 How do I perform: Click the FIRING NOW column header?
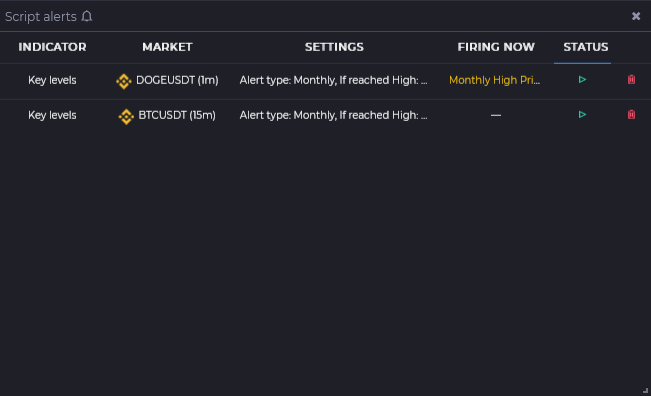tap(496, 47)
